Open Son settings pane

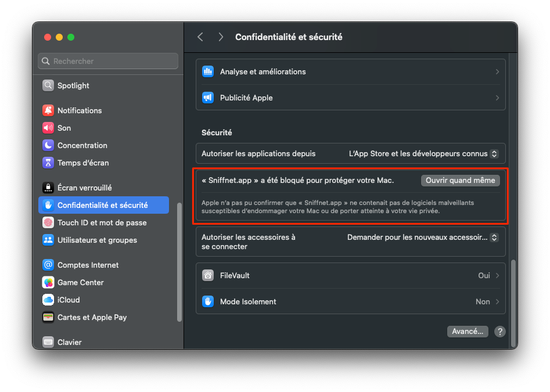point(103,128)
